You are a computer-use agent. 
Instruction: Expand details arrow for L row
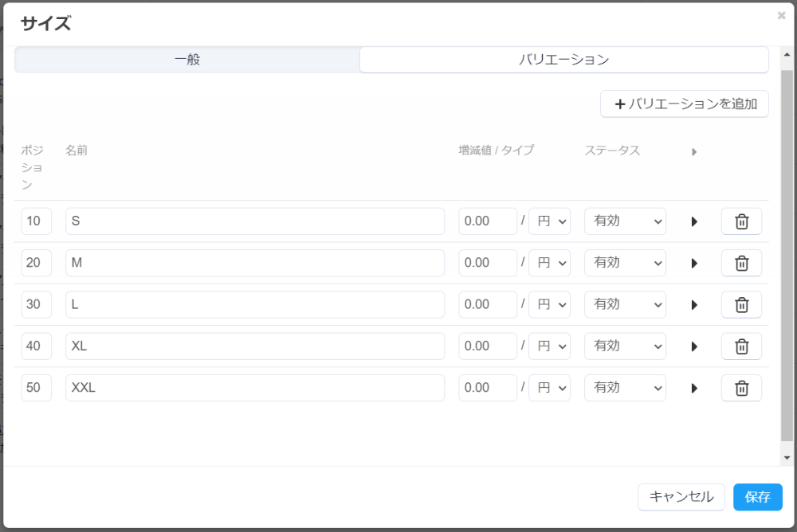click(694, 305)
